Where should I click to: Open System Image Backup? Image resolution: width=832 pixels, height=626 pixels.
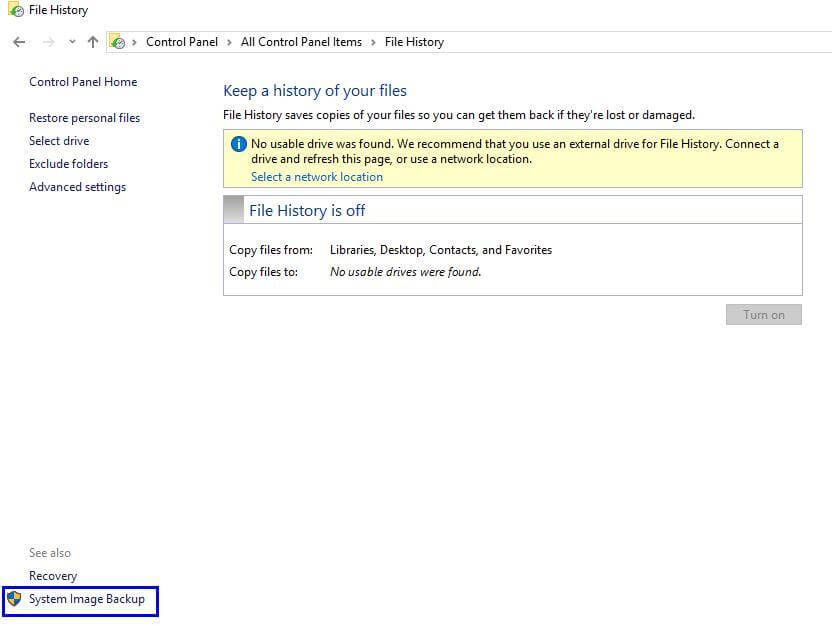[87, 599]
